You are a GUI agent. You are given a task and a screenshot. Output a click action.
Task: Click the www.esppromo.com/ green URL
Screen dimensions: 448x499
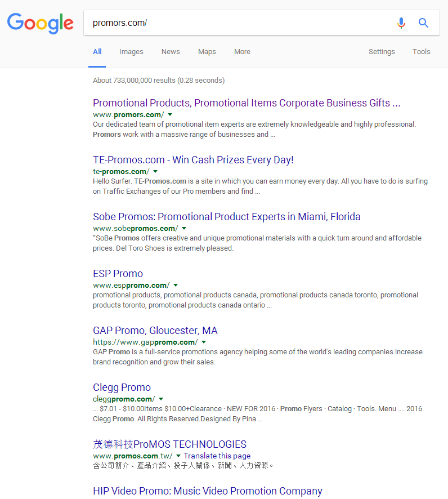tap(131, 286)
